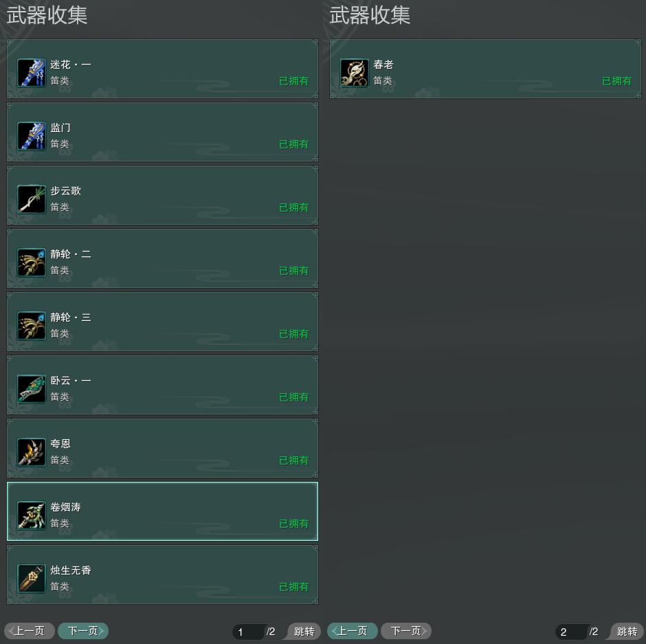Image resolution: width=646 pixels, height=644 pixels.
Task: Click the highlighted 卷烟涛 weapon icon
Action: (x=32, y=515)
